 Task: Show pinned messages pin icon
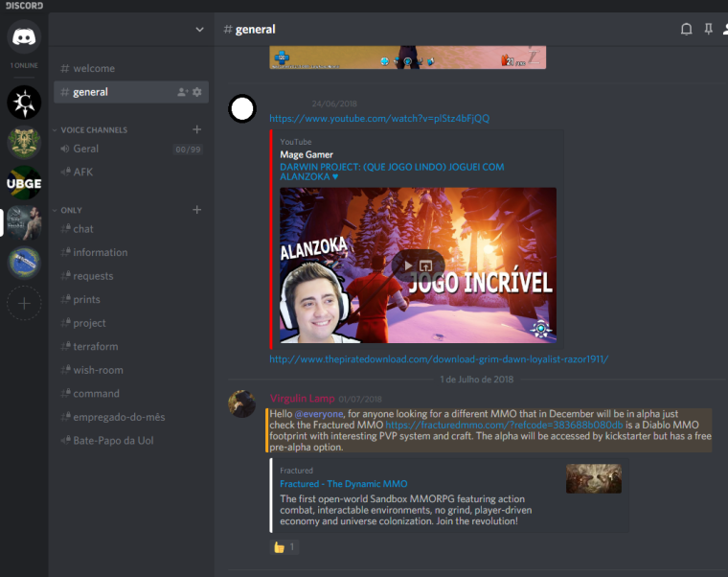point(709,30)
